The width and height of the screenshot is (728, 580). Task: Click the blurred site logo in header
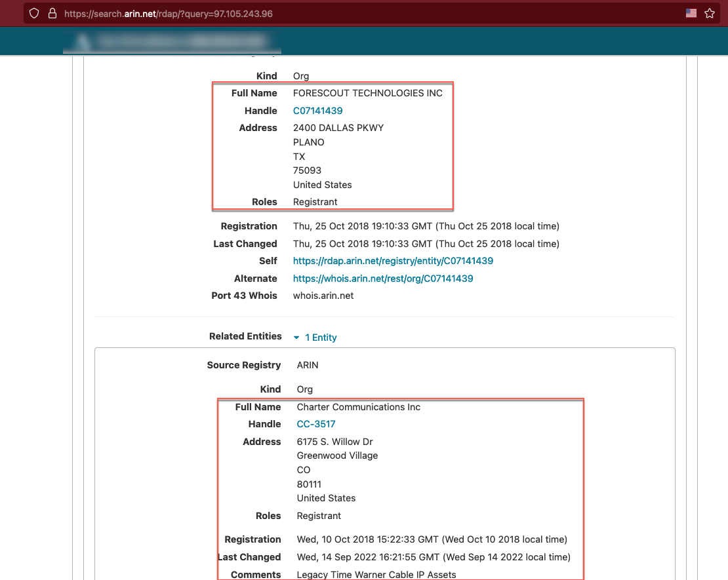(x=172, y=41)
